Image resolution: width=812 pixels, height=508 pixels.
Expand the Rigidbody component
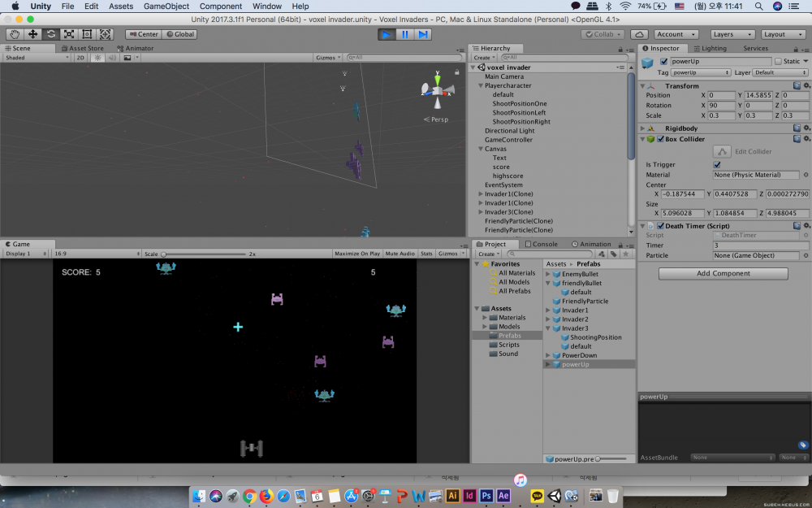(642, 128)
